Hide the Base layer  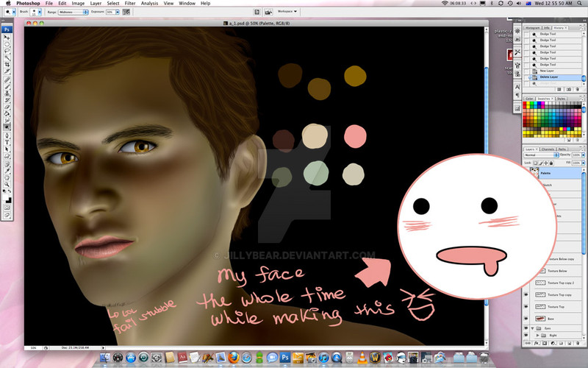click(526, 319)
